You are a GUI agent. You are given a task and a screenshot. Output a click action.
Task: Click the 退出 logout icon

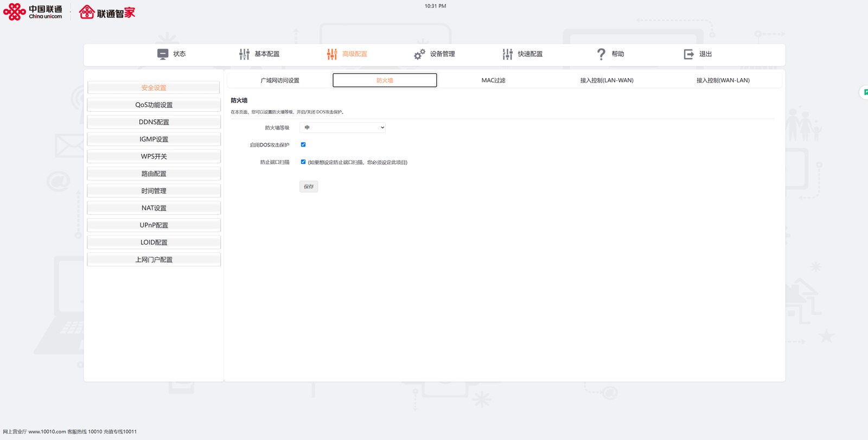[689, 54]
